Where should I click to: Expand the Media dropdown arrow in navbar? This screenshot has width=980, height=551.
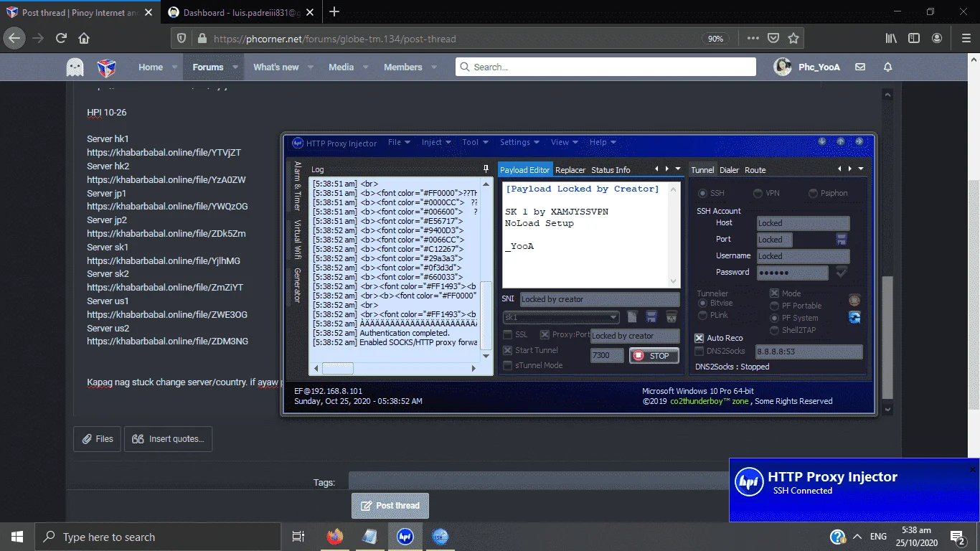point(365,67)
